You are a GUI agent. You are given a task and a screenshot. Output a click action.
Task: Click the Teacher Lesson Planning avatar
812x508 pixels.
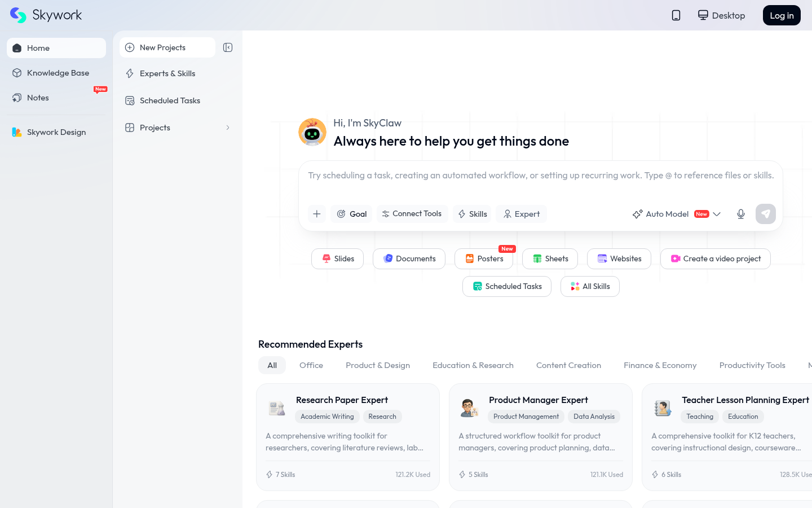[x=663, y=408]
